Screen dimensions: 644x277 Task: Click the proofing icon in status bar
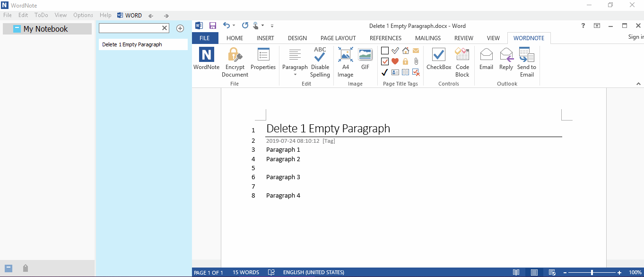click(x=271, y=272)
